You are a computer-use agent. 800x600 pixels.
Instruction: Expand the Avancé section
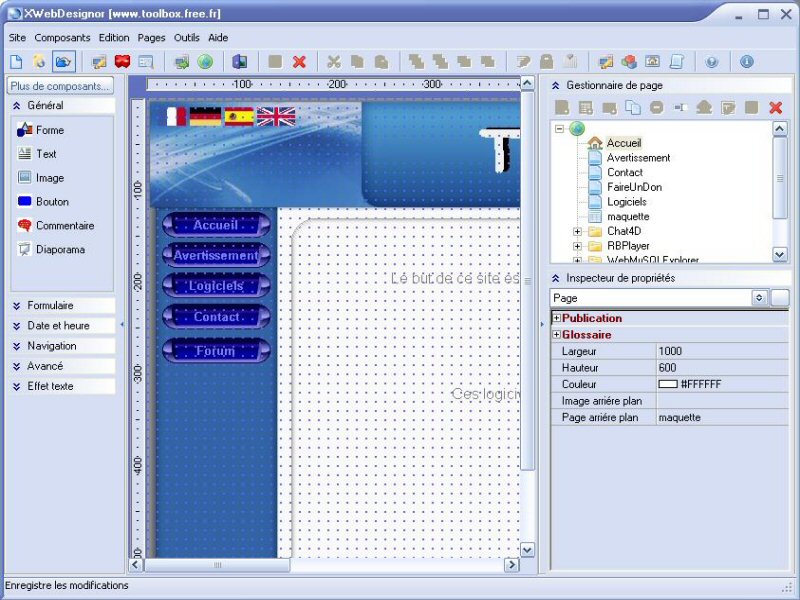(16, 366)
